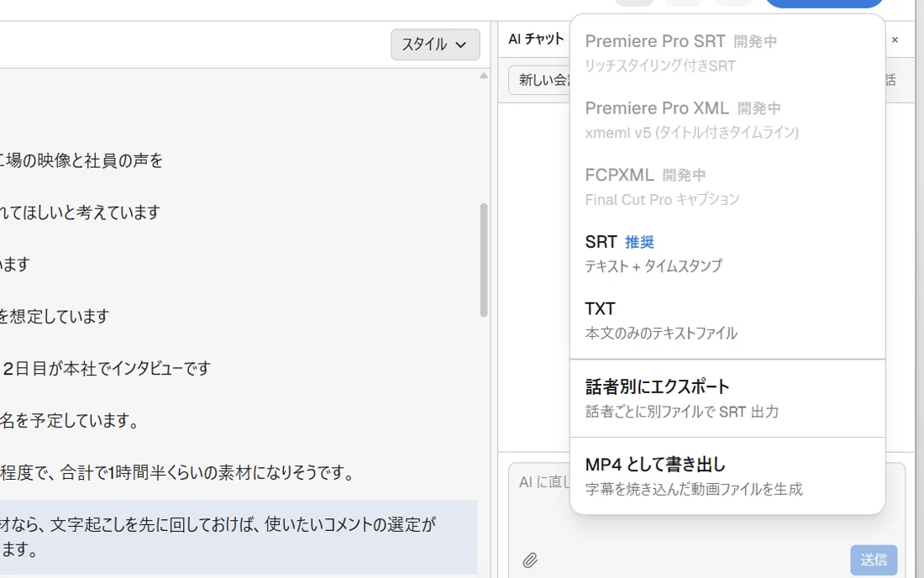Select 話者別にエクスポート option

click(727, 398)
